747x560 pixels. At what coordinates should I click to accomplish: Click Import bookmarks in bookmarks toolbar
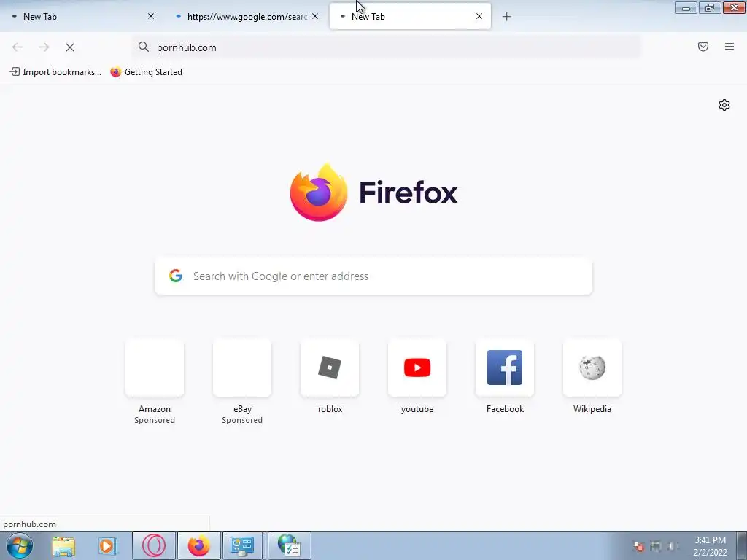coord(55,72)
